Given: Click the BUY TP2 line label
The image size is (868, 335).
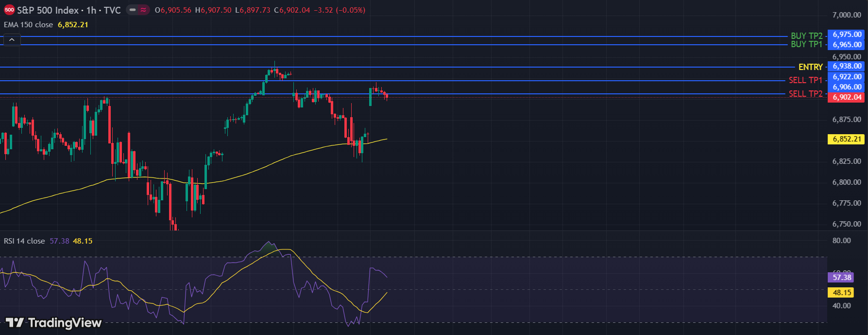Looking at the screenshot, I should (806, 36).
